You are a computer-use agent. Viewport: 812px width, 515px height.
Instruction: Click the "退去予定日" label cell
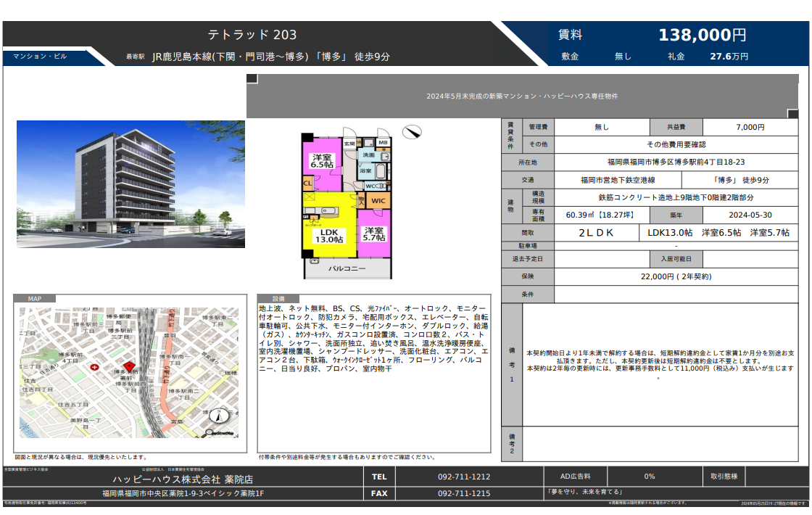pos(528,258)
